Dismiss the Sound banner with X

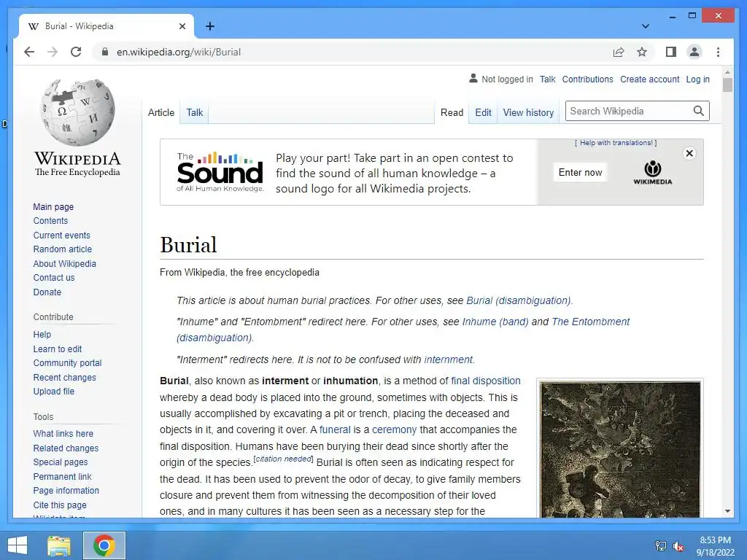[x=689, y=153]
